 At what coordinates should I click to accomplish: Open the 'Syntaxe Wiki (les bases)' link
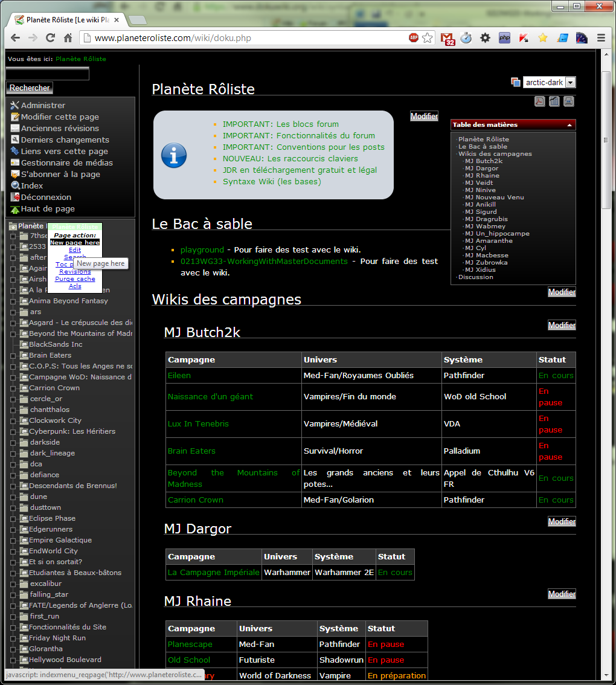pos(272,181)
